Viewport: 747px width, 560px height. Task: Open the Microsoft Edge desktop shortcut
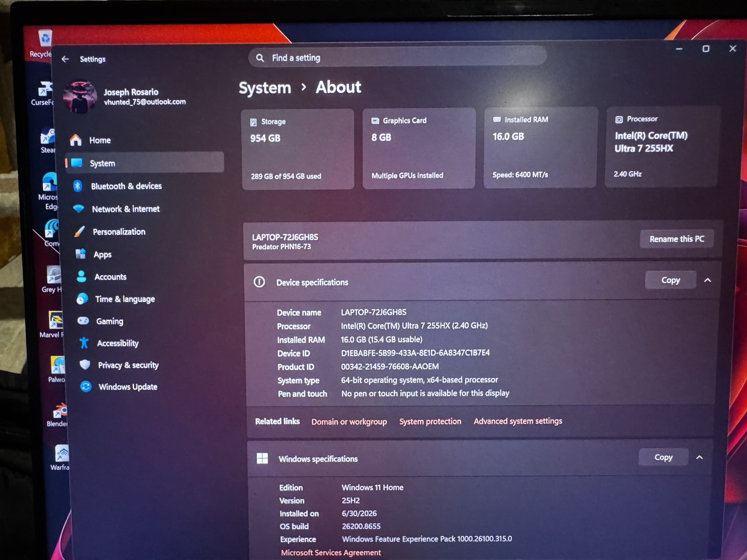[x=49, y=191]
